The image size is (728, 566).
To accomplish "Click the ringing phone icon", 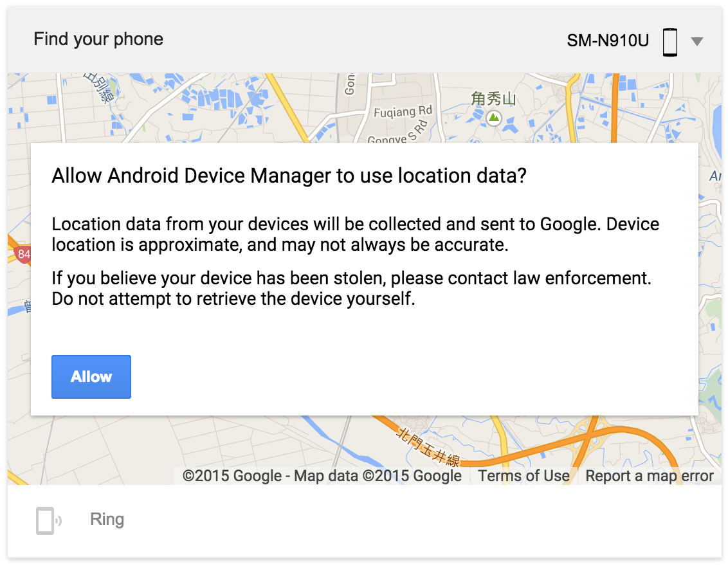I will pyautogui.click(x=49, y=520).
